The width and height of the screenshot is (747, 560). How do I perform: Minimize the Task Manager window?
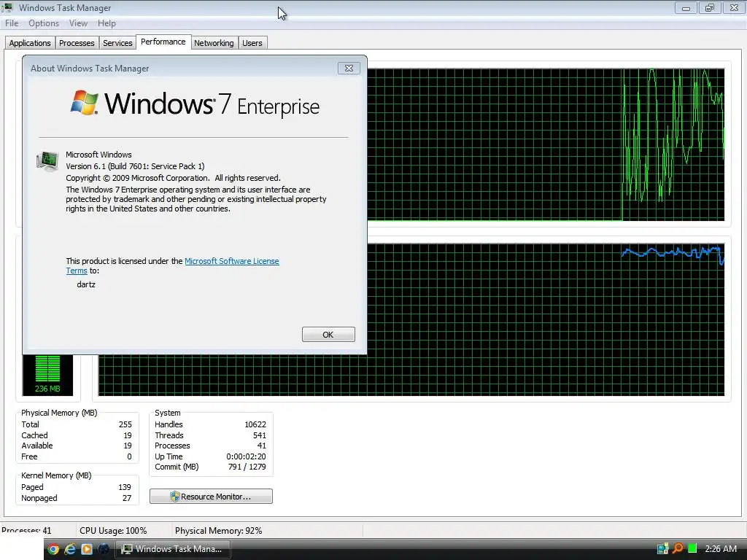click(686, 7)
